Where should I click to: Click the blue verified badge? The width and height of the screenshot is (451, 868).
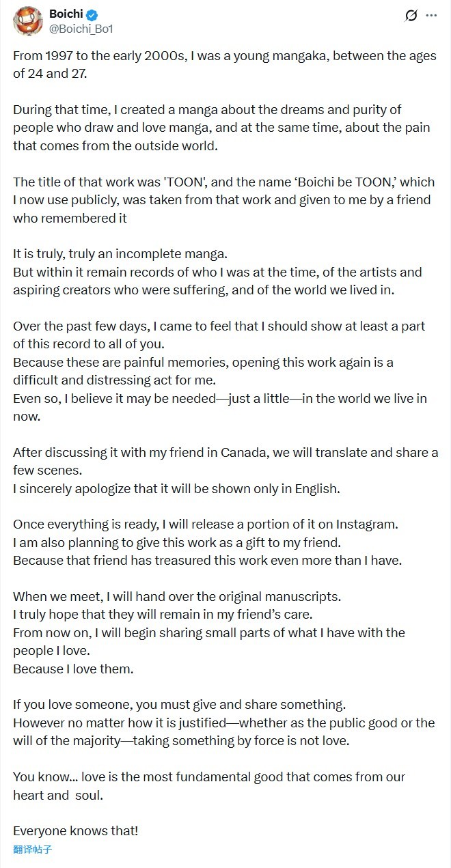tap(90, 14)
